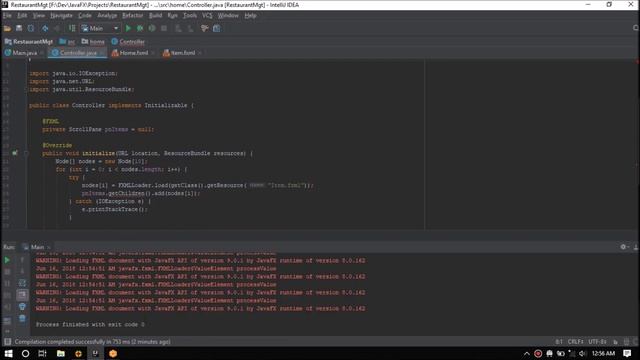This screenshot has width=640, height=360.
Task: Click the Controller breadcrumb
Action: tap(128, 42)
